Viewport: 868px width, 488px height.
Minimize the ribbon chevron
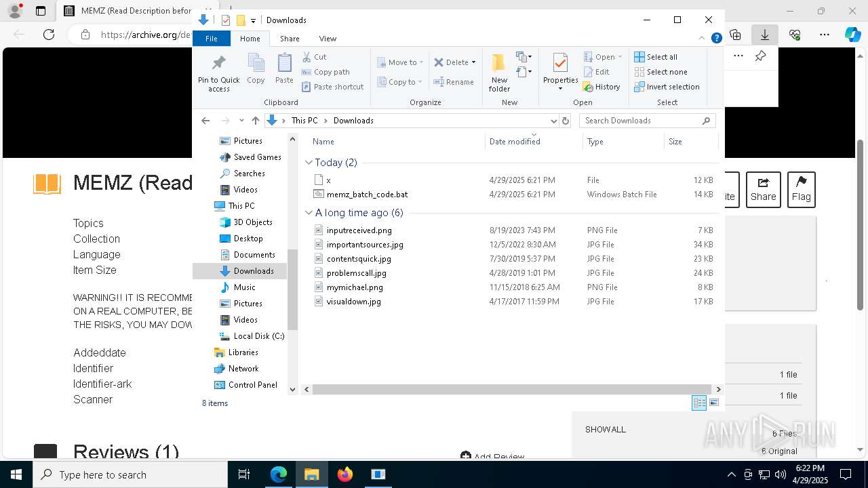(702, 39)
